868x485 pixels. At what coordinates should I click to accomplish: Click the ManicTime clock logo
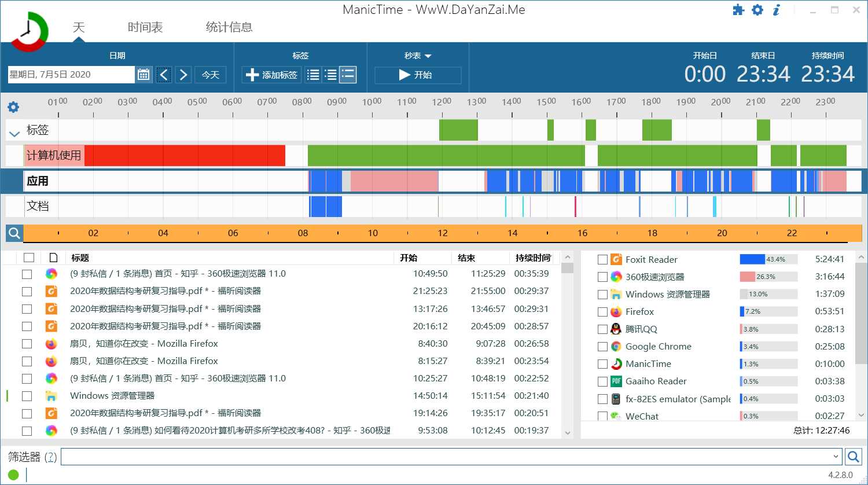[x=30, y=31]
